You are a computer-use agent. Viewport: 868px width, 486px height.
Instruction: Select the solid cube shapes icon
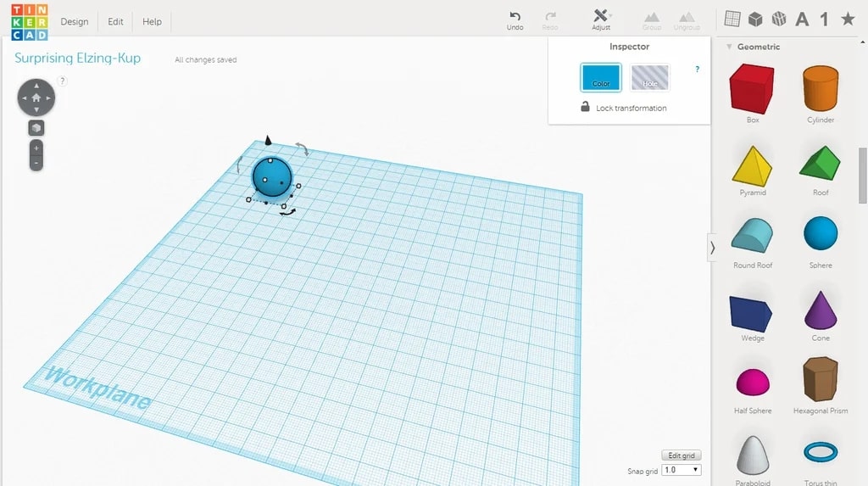click(x=755, y=20)
